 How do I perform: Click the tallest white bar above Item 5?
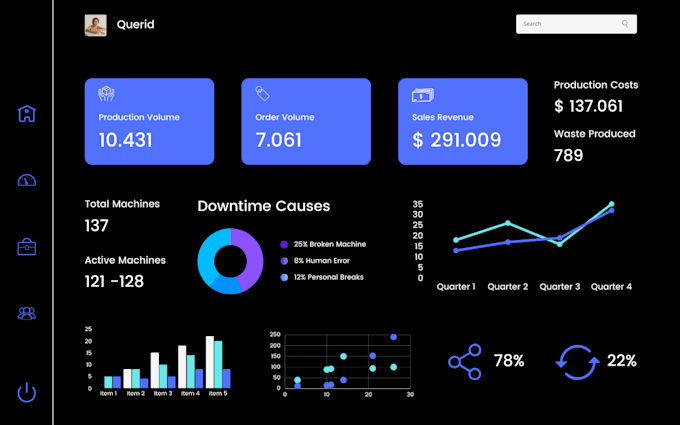pyautogui.click(x=210, y=362)
